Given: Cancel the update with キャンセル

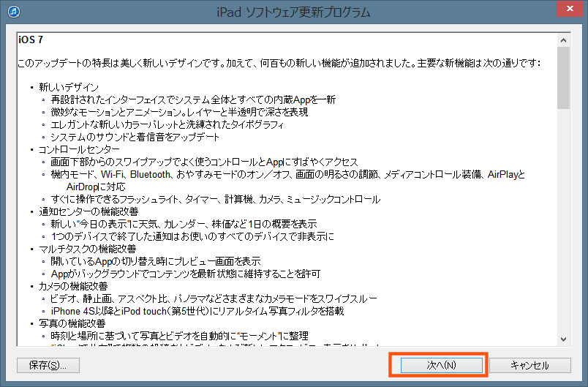Looking at the screenshot, I should 530,365.
